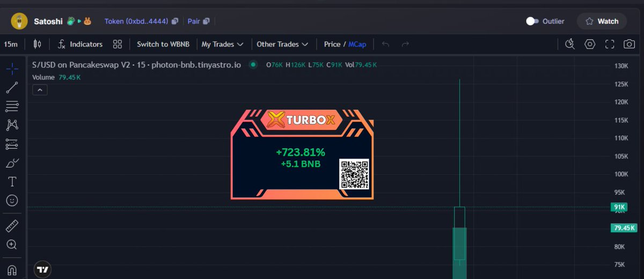Open the candlestick chart style selector

[x=37, y=44]
